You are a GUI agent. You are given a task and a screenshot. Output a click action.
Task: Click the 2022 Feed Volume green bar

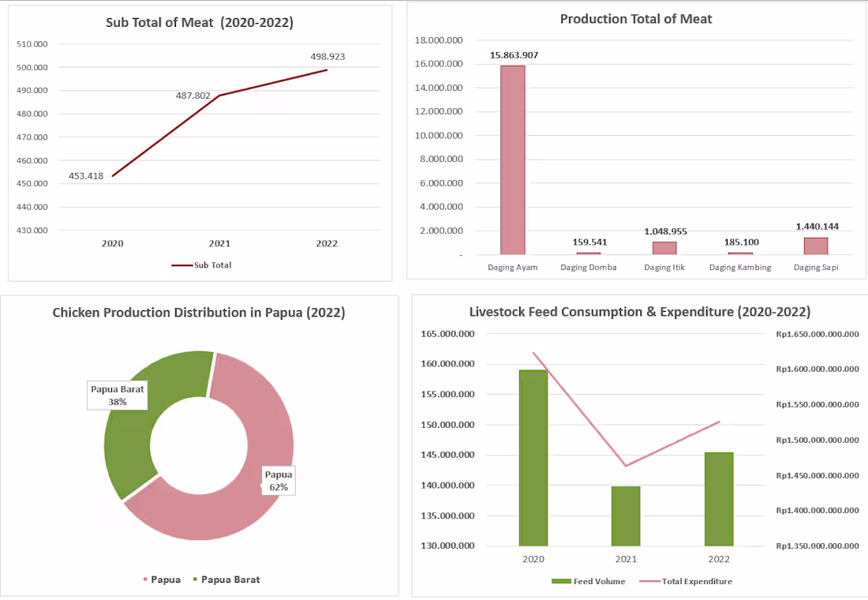point(719,499)
